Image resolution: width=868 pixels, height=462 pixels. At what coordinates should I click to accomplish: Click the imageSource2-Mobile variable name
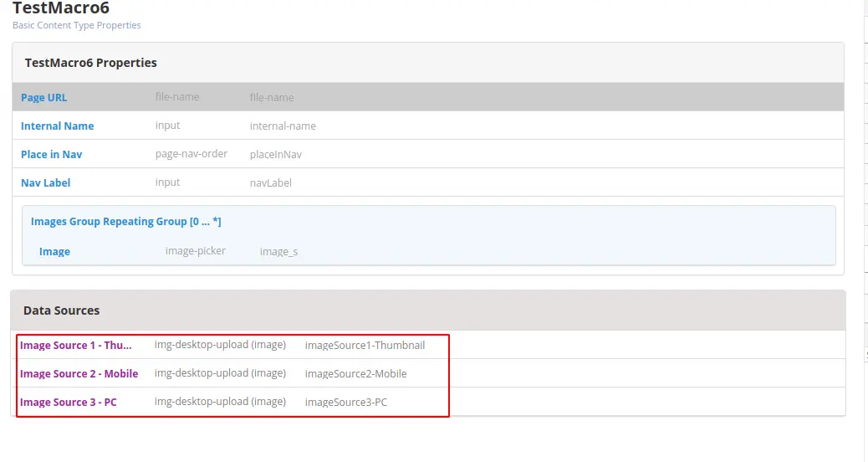[355, 374]
